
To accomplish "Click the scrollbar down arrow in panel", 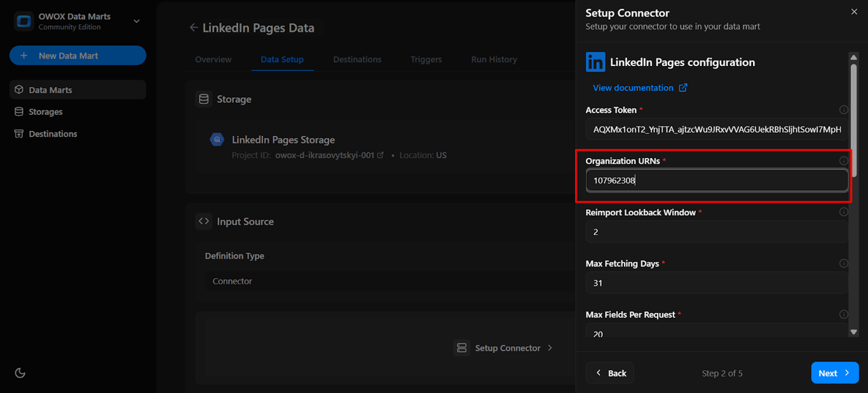I will point(853,331).
